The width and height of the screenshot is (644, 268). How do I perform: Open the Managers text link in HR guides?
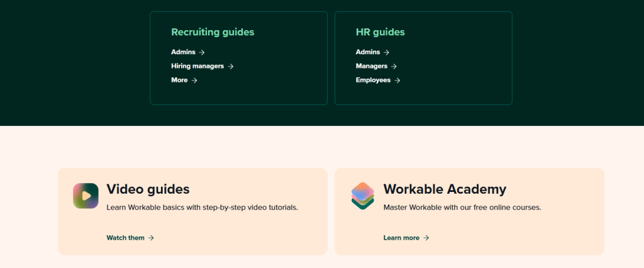click(x=371, y=66)
